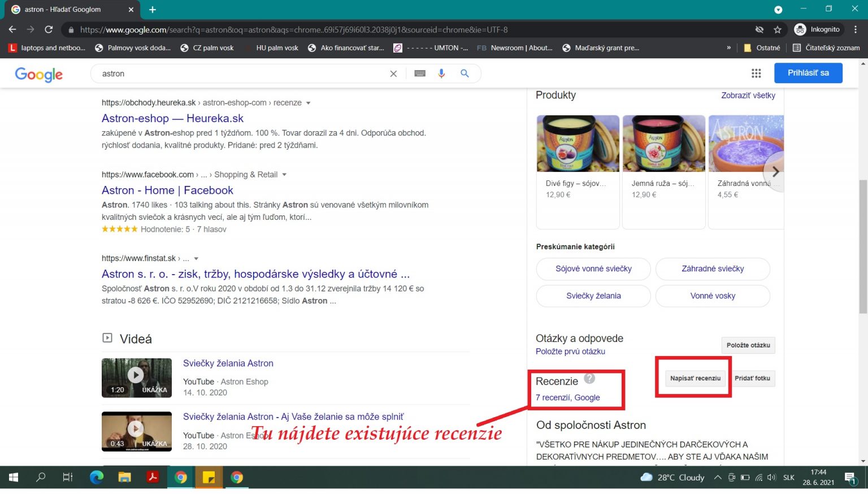The image size is (868, 494).
Task: Click Položte otázku button
Action: point(748,345)
